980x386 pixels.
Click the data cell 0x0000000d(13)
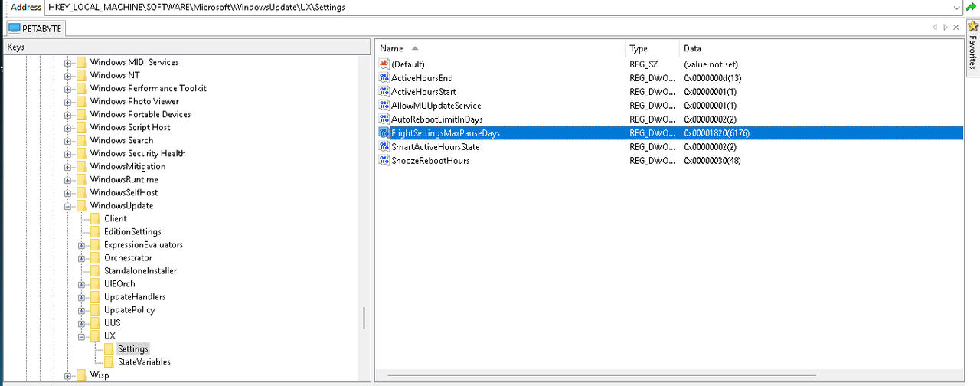pos(712,78)
